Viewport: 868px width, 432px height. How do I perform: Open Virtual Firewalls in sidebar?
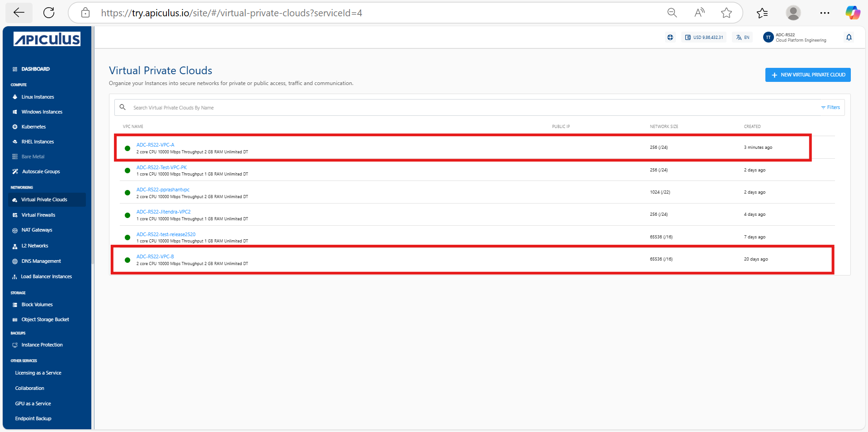point(38,215)
